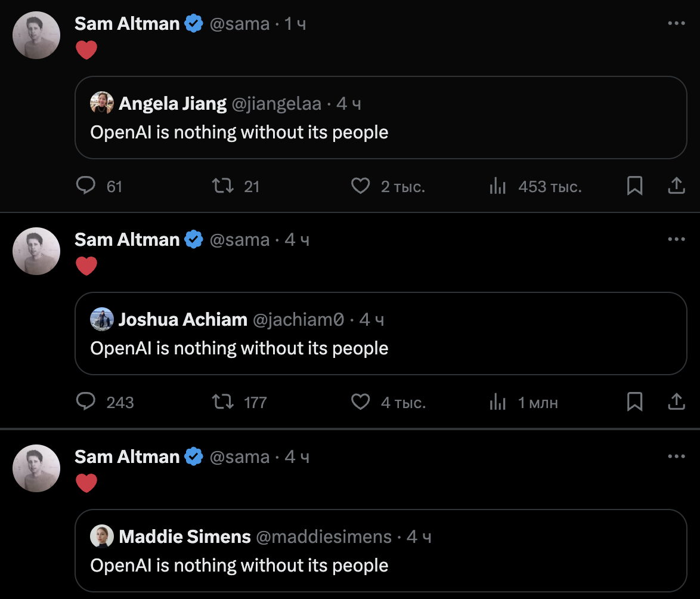
Task: Like the post with 2 тыс. likes
Action: [360, 187]
